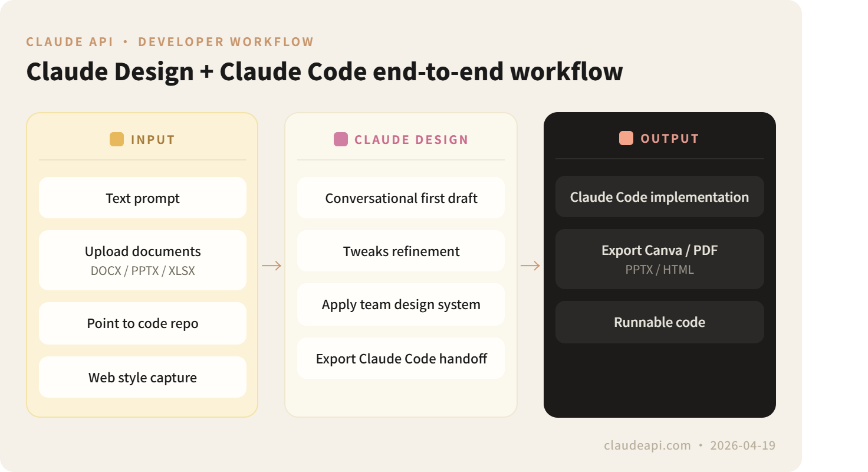Enable the Apply team design system step
This screenshot has width=868, height=472.
point(401,304)
